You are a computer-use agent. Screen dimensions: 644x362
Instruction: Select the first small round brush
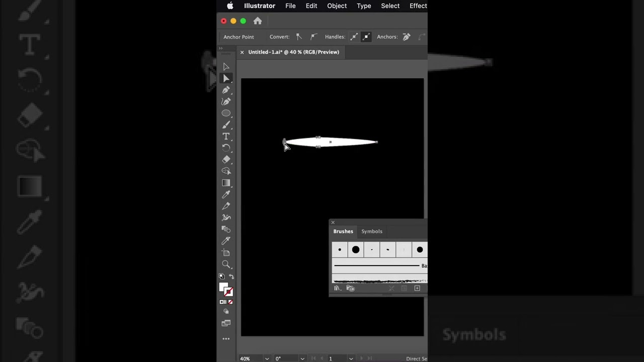pos(340,250)
